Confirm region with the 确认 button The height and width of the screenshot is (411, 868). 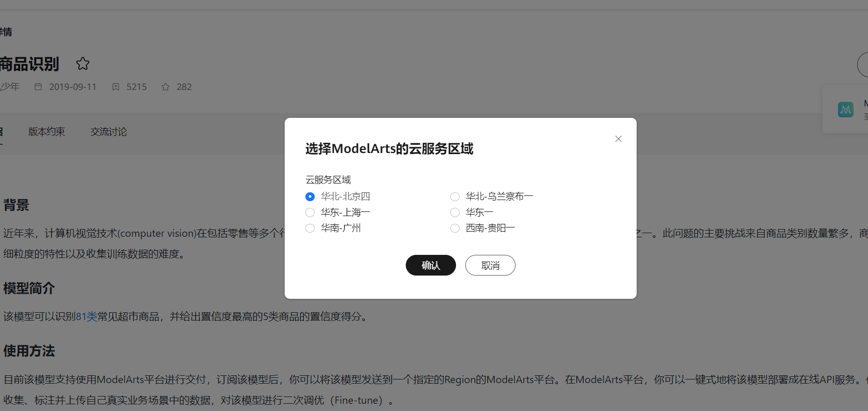[431, 265]
